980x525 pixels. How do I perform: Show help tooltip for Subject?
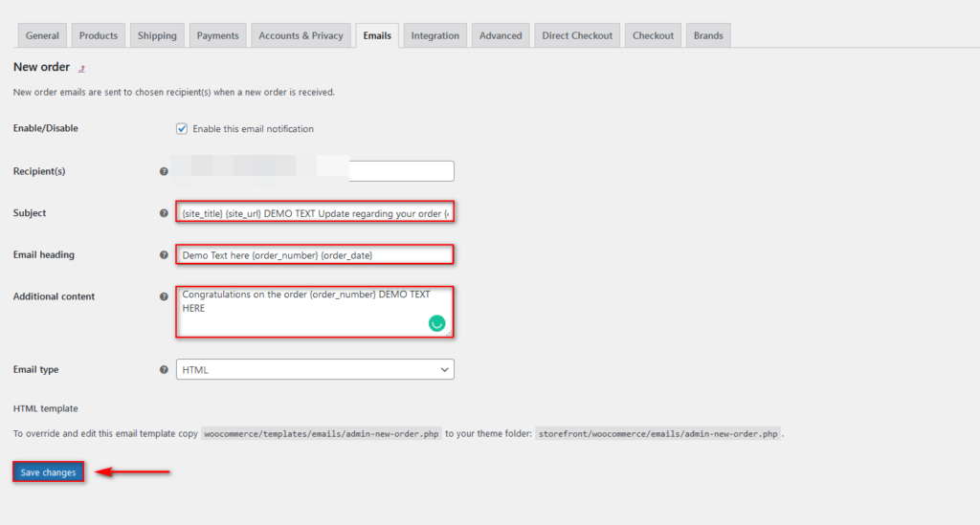(x=164, y=213)
